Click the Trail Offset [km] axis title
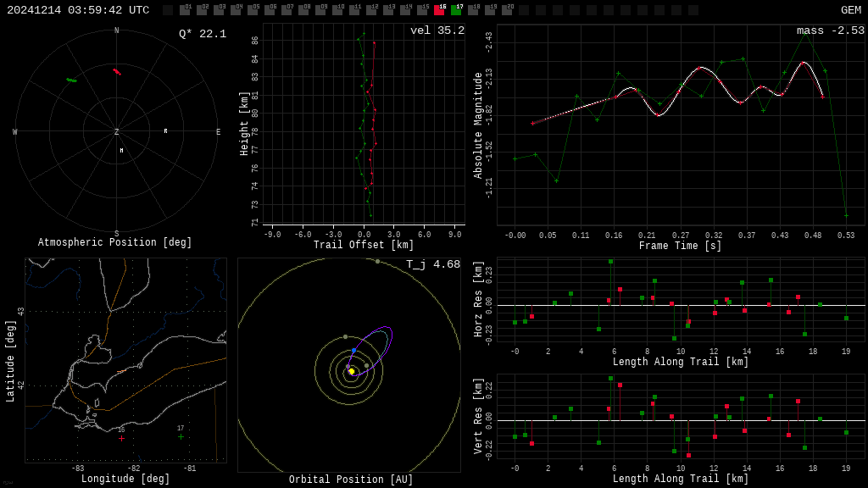The height and width of the screenshot is (488, 868). (x=364, y=245)
